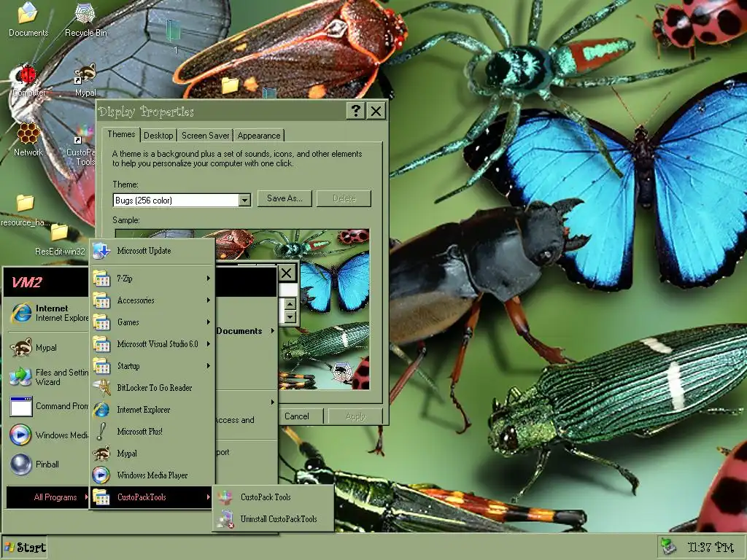747x560 pixels.
Task: Open the ladybug Computer desktop icon
Action: click(28, 80)
